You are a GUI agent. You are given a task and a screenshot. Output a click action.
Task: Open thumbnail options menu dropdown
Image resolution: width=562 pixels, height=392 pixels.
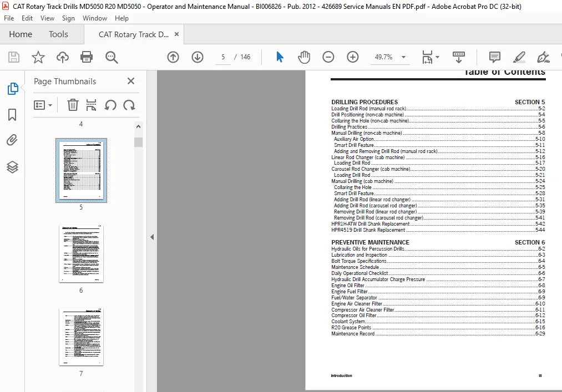pyautogui.click(x=43, y=105)
